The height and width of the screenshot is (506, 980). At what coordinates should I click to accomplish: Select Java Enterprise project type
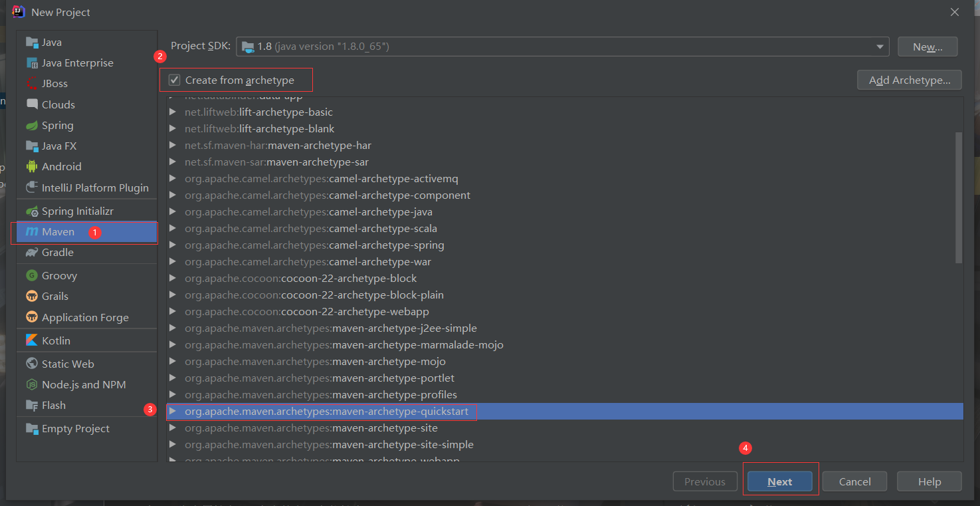click(86, 63)
